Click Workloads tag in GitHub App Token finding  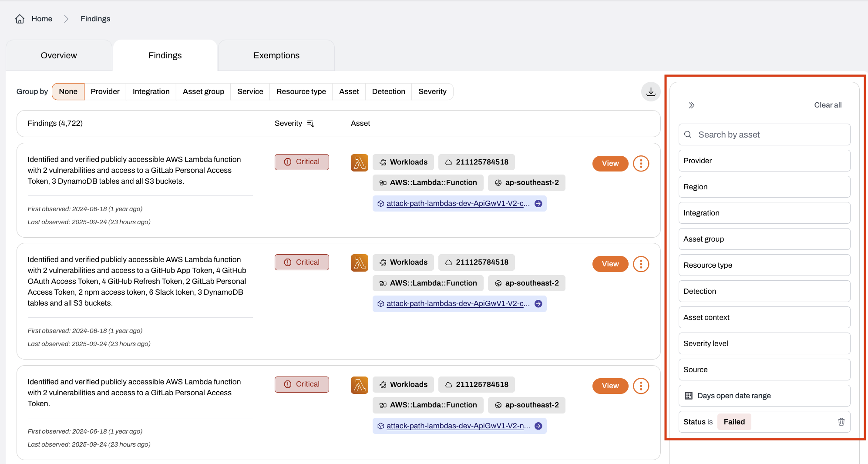403,262
